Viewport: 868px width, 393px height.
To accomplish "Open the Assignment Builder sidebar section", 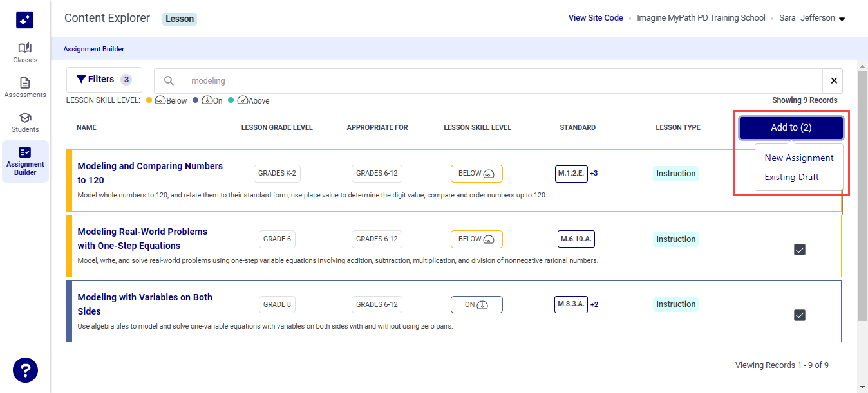I will (x=25, y=161).
